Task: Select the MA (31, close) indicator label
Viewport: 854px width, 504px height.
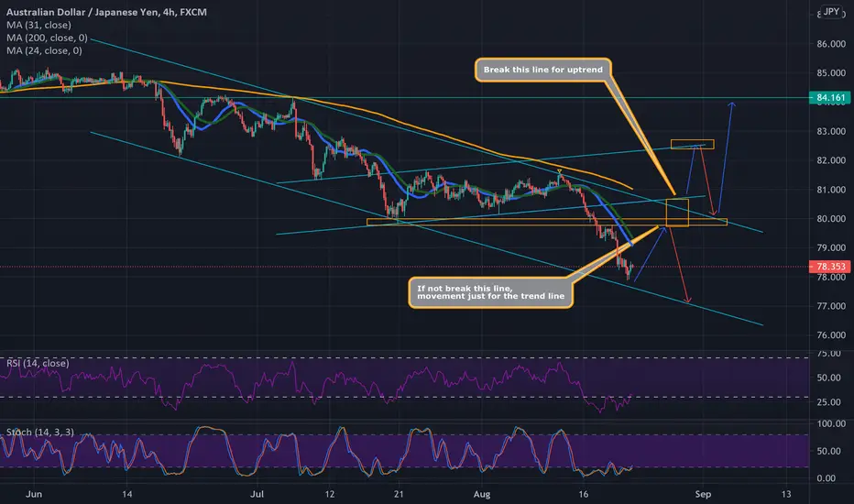Action: click(38, 25)
